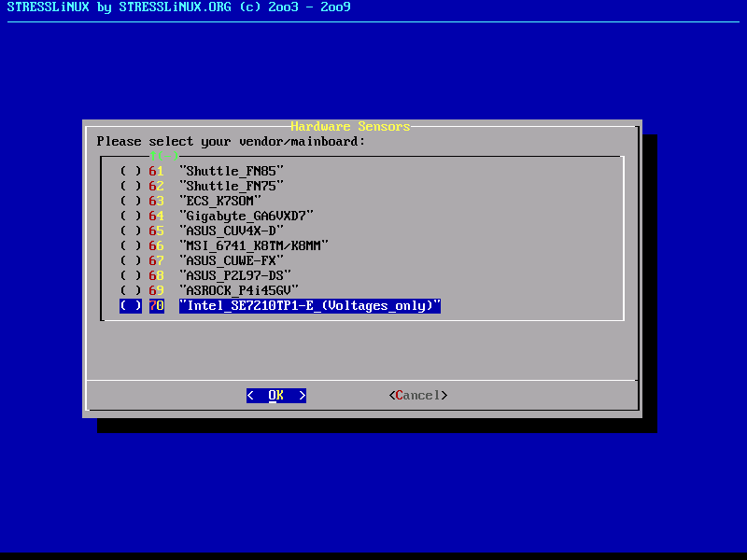Screen dimensions: 747x560
Task: Select radio button for ASROCK_P4i45GV
Action: point(131,290)
